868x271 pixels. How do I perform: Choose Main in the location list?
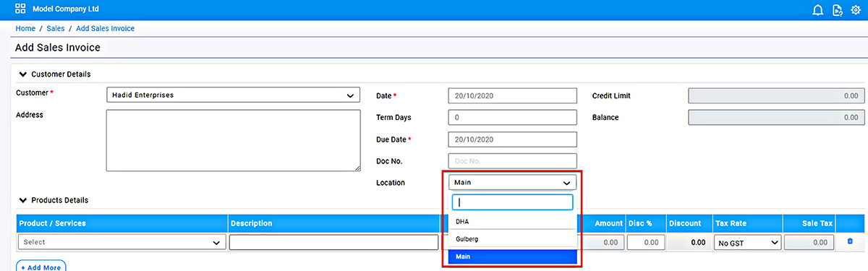point(513,257)
